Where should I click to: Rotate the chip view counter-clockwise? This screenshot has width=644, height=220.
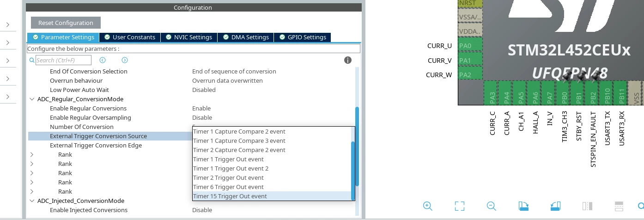coord(555,206)
